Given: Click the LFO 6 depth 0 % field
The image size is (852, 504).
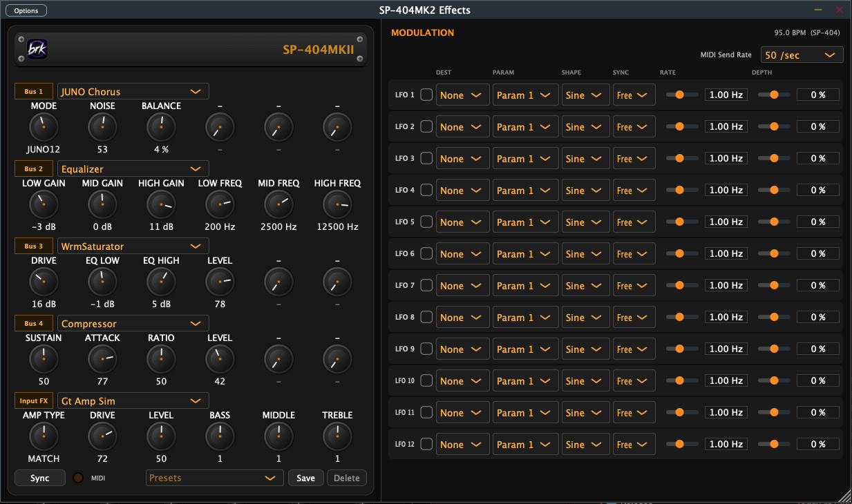Looking at the screenshot, I should 818,253.
